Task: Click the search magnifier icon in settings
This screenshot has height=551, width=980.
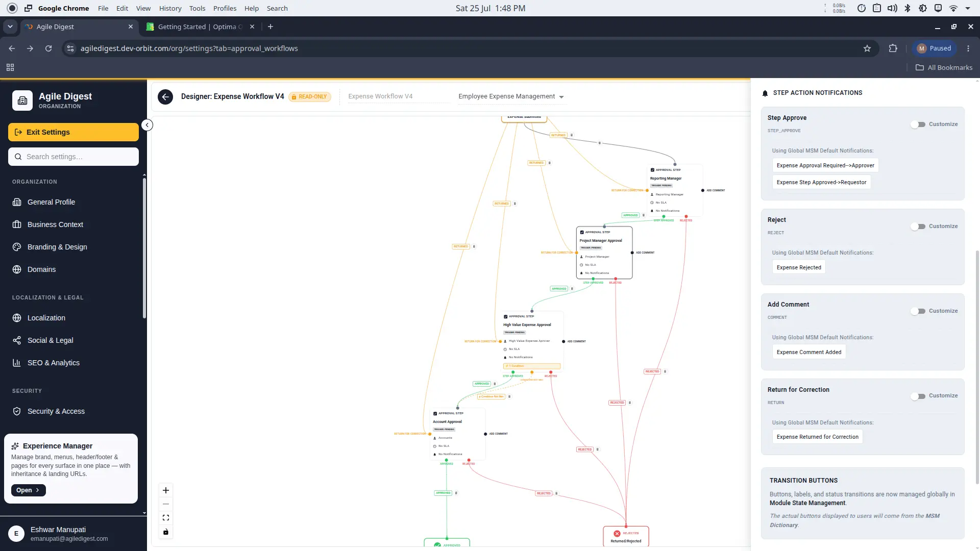Action: tap(18, 157)
